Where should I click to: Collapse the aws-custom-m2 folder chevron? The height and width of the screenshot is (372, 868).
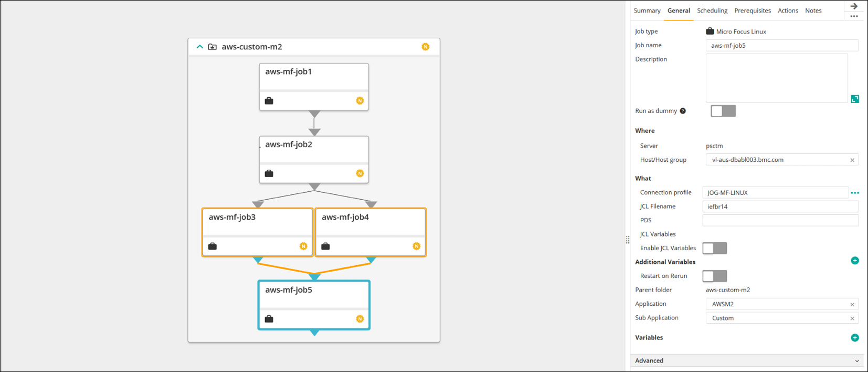pos(200,47)
